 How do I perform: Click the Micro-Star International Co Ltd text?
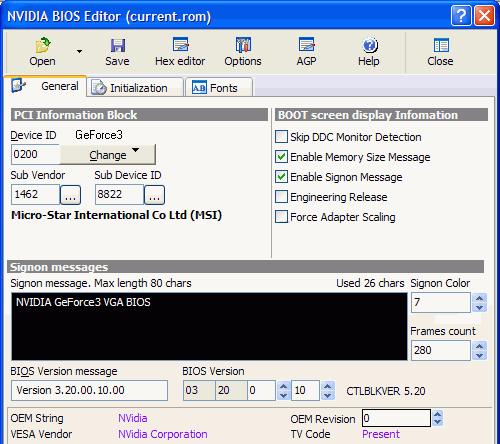coord(116,215)
